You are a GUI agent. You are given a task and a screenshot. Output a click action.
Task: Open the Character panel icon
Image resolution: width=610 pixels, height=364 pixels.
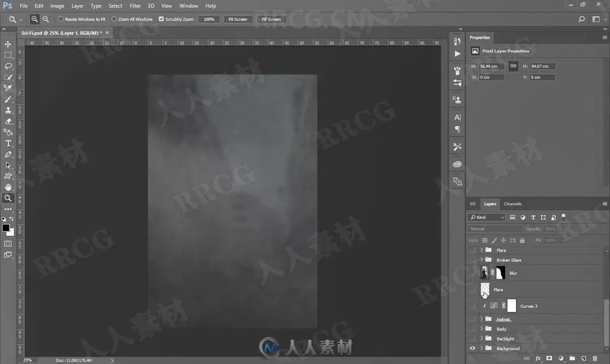coord(457,117)
